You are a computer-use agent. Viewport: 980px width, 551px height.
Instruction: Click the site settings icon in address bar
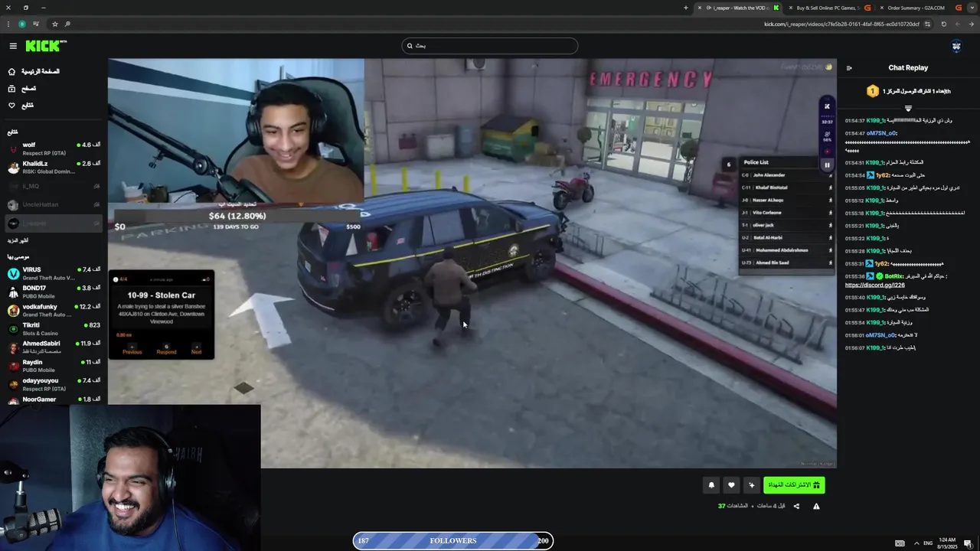[927, 24]
